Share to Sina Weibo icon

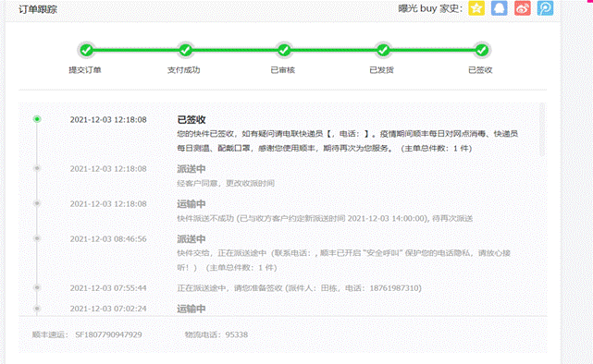click(x=523, y=8)
